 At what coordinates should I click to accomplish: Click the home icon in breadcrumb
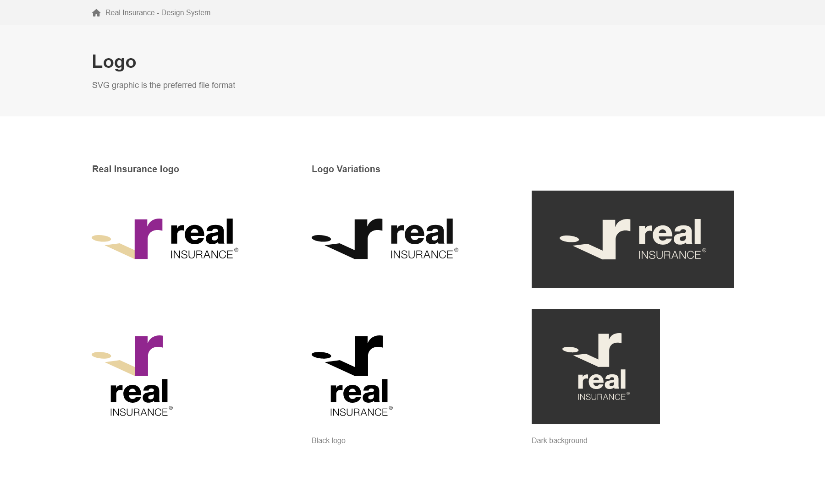click(96, 13)
